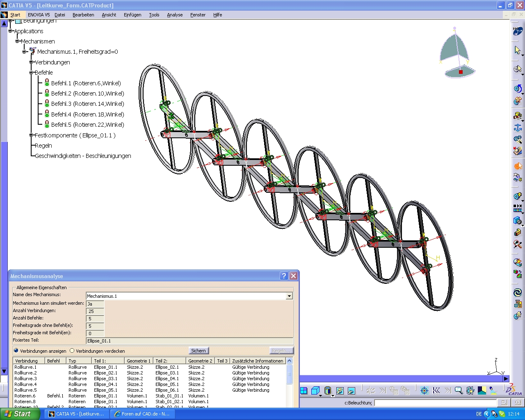Click the Mechanismusanalyse dialog help button

284,276
